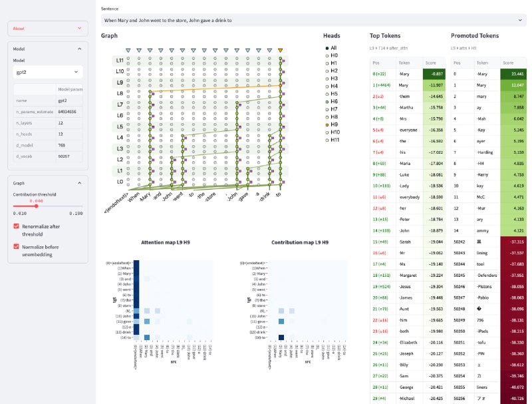The width and height of the screenshot is (532, 404).
Task: Click the triangle above the endoftext token column
Action: [x=128, y=51]
